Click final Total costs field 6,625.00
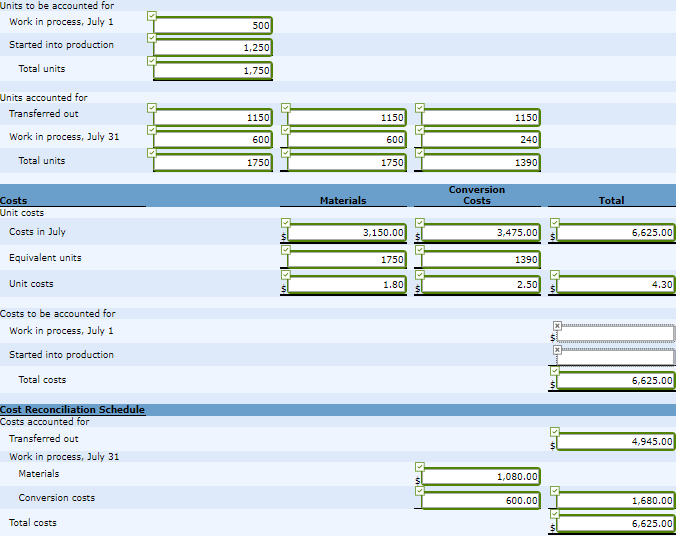This screenshot has width=680, height=537. tap(616, 524)
